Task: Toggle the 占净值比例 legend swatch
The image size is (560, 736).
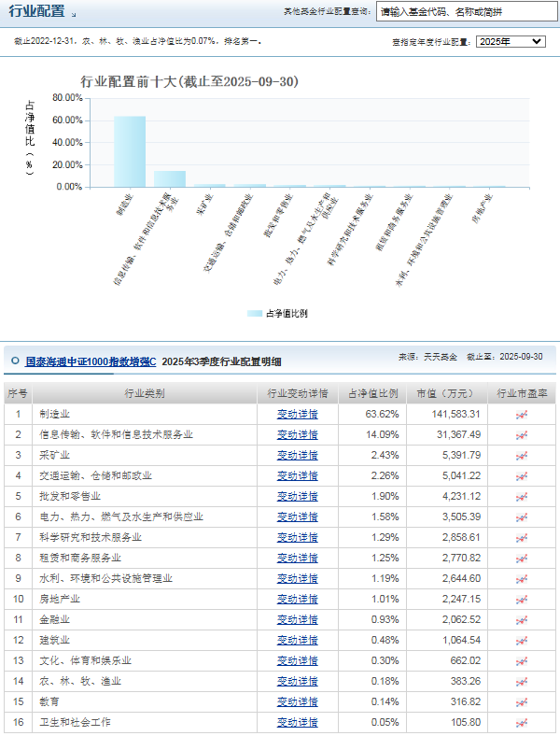Action: (255, 314)
